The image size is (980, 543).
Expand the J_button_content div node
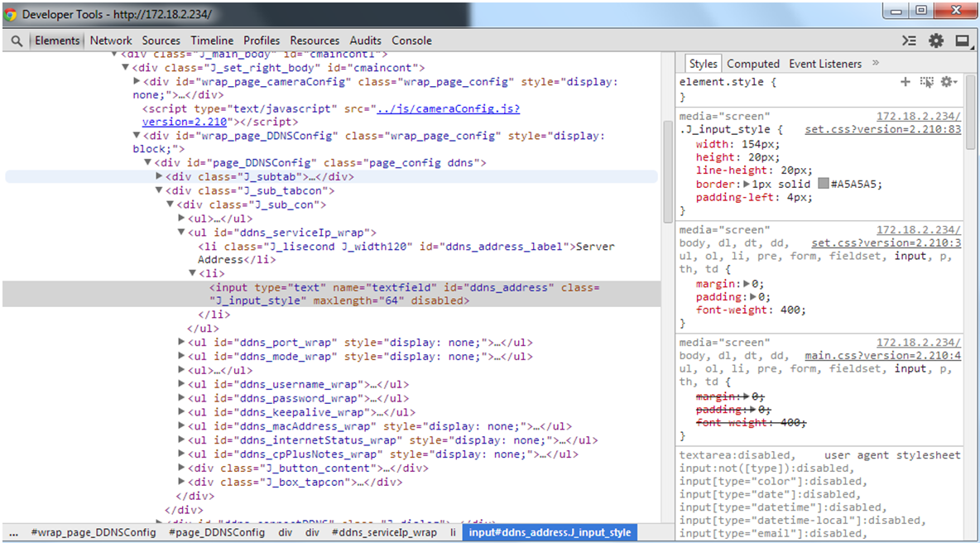coord(181,468)
